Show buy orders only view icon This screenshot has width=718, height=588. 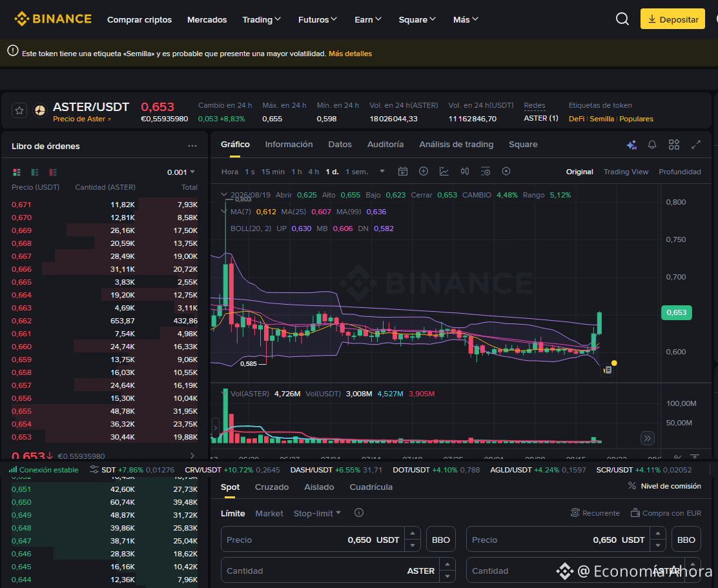[35, 172]
